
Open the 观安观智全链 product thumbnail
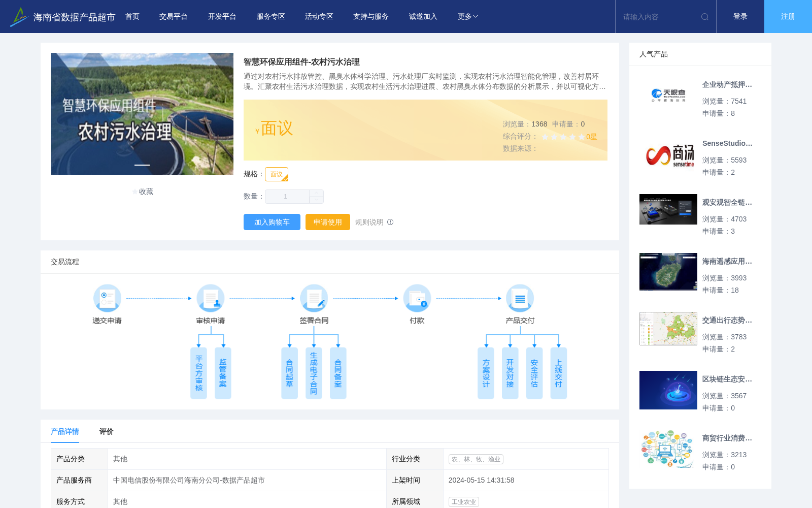coord(668,209)
